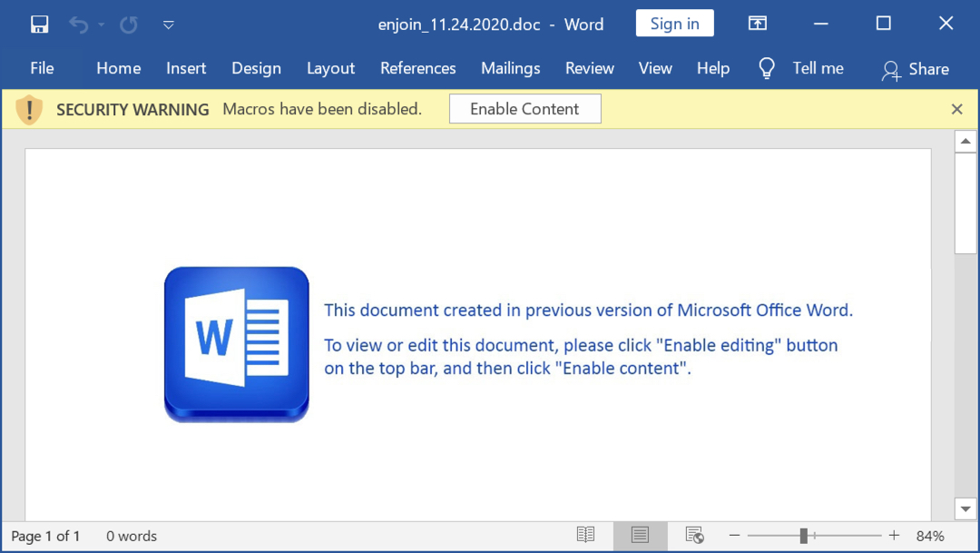Screen dimensions: 980x553
Task: Click the Tell me search field
Action: click(818, 68)
